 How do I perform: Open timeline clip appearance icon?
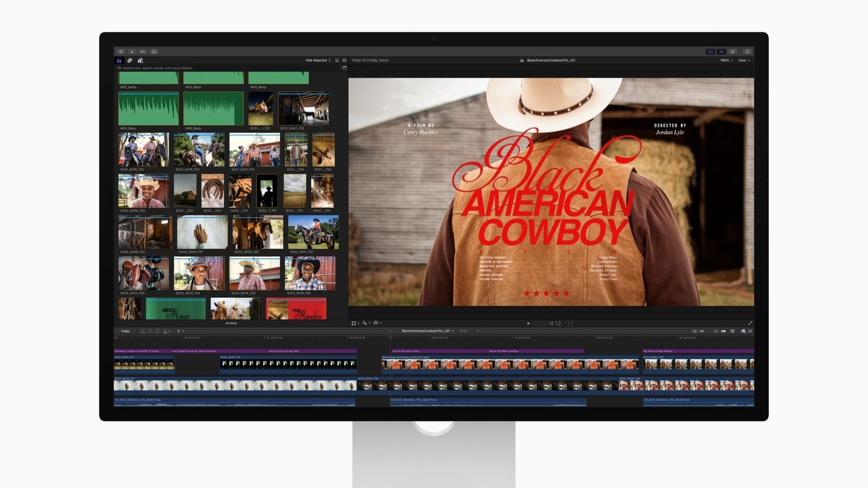[x=732, y=331]
